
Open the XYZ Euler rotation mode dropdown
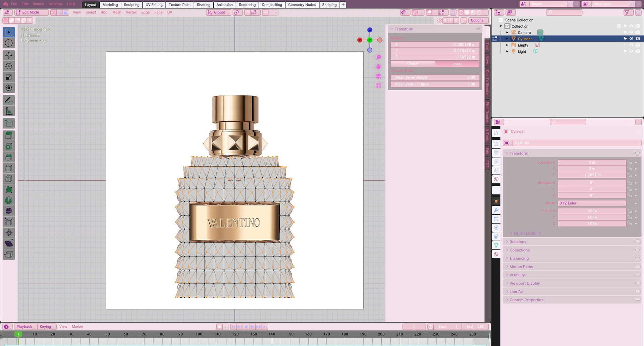(x=592, y=203)
